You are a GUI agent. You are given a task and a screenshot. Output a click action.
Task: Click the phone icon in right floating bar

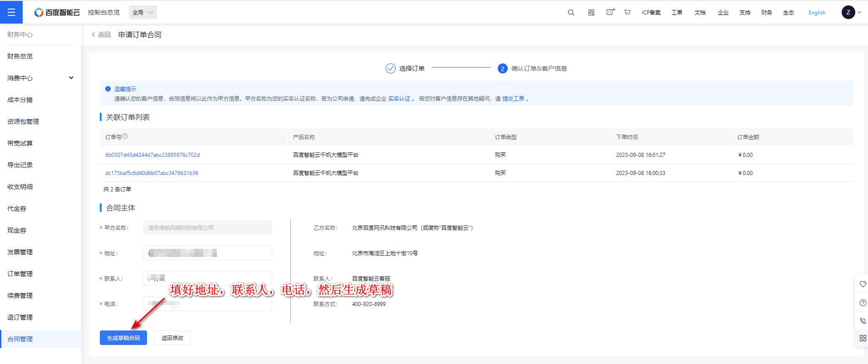(x=863, y=320)
